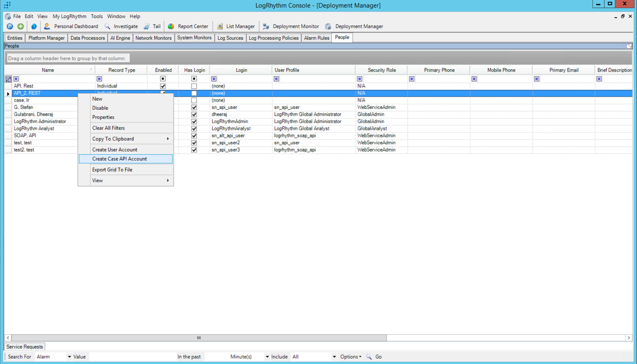Image resolution: width=637 pixels, height=364 pixels.
Task: Open the Personal Dashboard person icon
Action: point(47,26)
